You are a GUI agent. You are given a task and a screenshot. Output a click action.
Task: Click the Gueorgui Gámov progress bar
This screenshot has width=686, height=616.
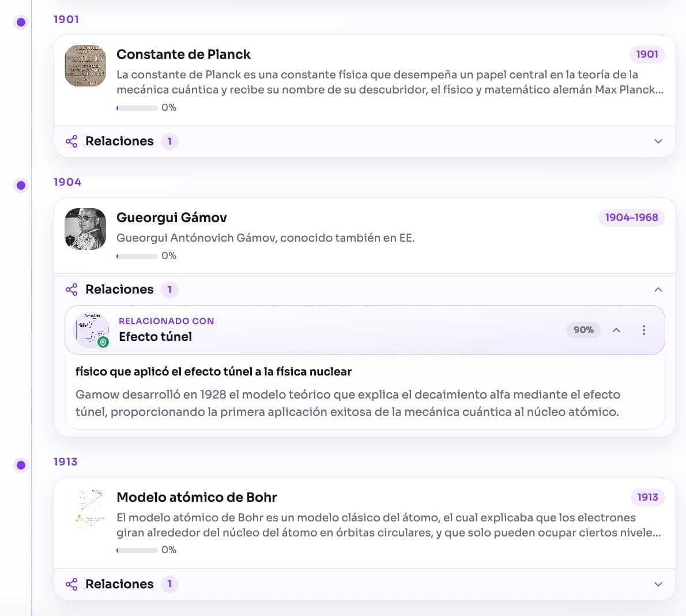(x=137, y=256)
